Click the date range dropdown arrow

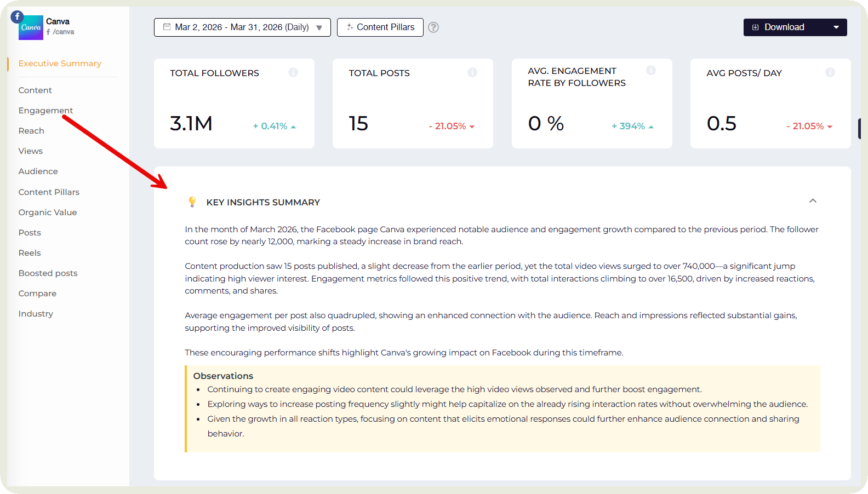click(x=319, y=28)
